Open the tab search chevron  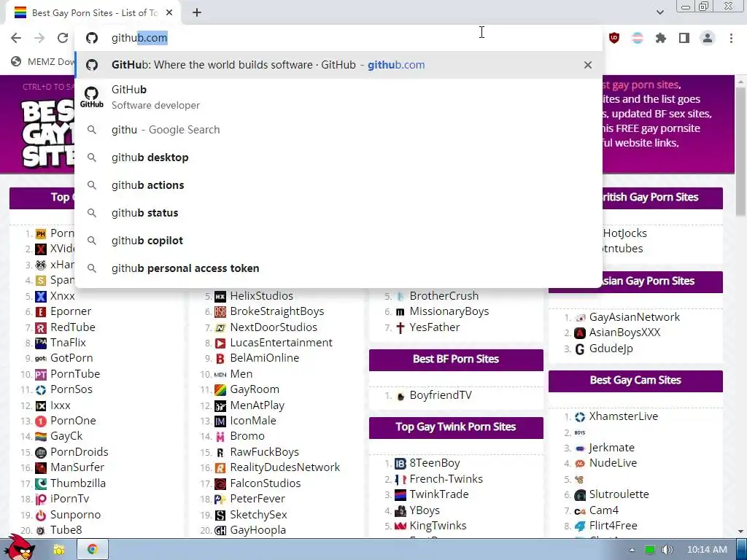point(659,12)
